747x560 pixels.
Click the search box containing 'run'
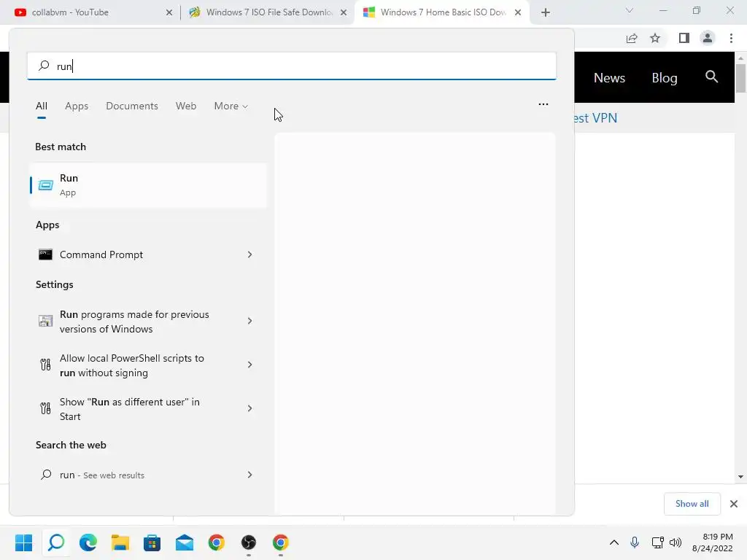pos(292,66)
